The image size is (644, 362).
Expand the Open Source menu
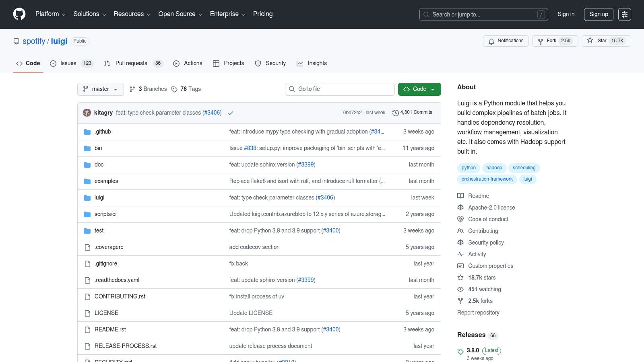click(180, 14)
